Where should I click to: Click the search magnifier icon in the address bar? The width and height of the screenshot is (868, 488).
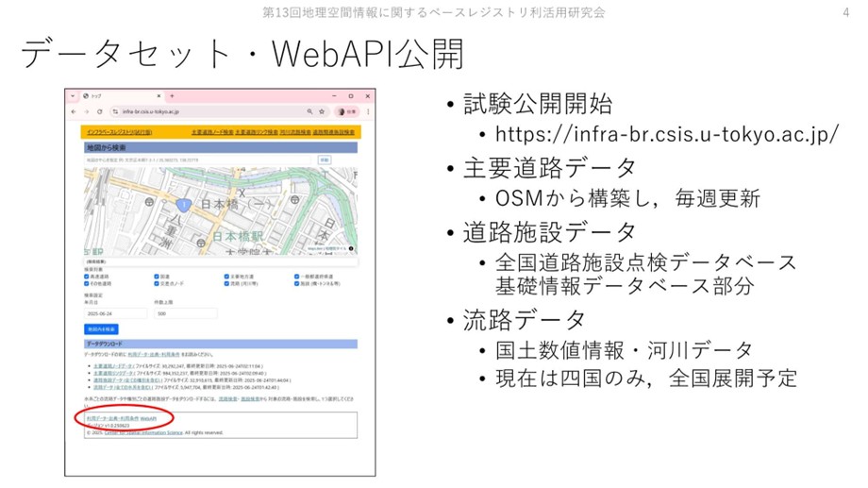309,111
